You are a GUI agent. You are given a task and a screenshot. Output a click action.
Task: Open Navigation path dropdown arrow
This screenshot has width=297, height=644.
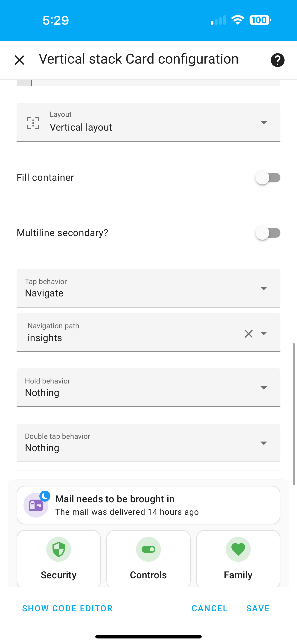tap(264, 333)
